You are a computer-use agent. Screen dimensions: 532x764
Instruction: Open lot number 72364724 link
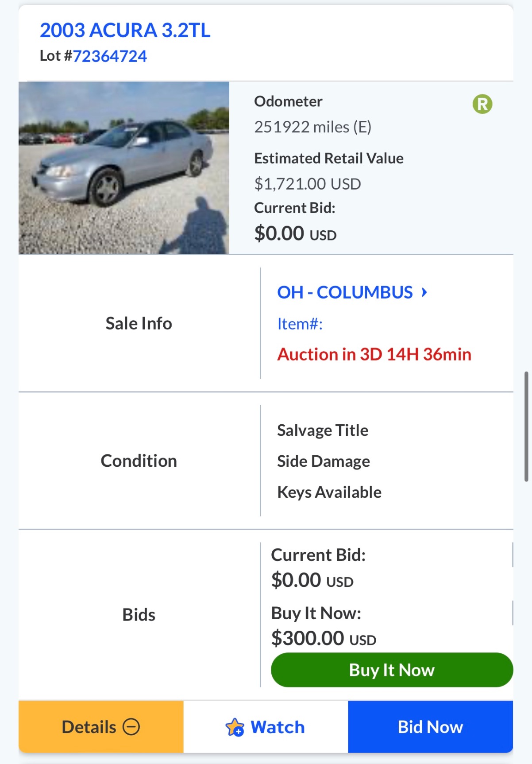point(109,56)
